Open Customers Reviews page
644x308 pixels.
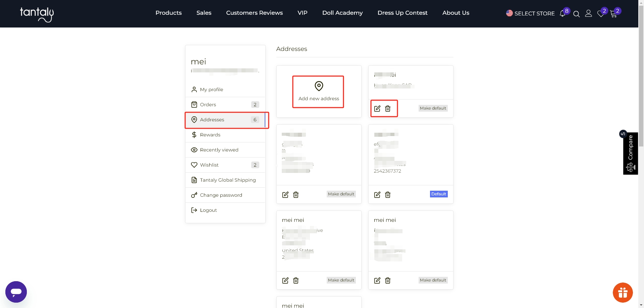click(x=255, y=13)
